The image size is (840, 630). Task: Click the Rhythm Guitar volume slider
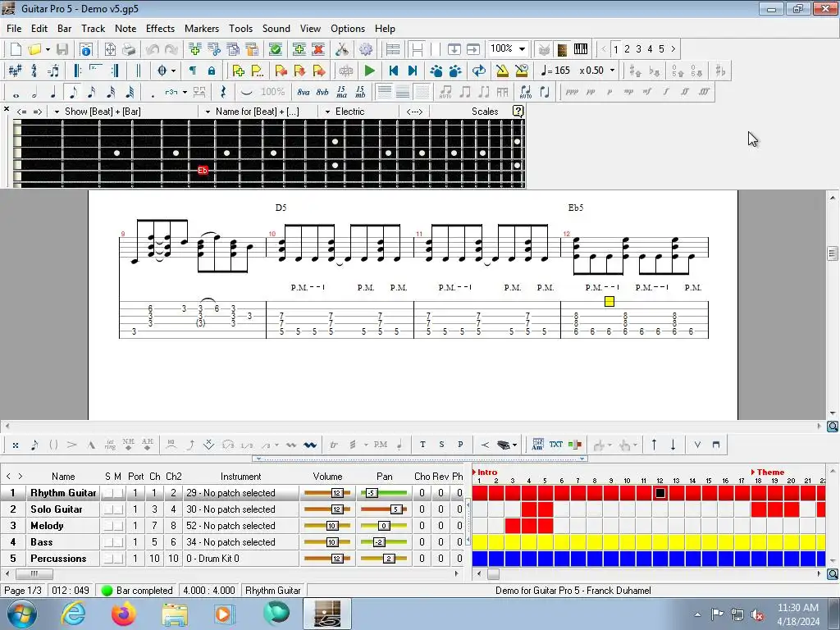click(327, 493)
